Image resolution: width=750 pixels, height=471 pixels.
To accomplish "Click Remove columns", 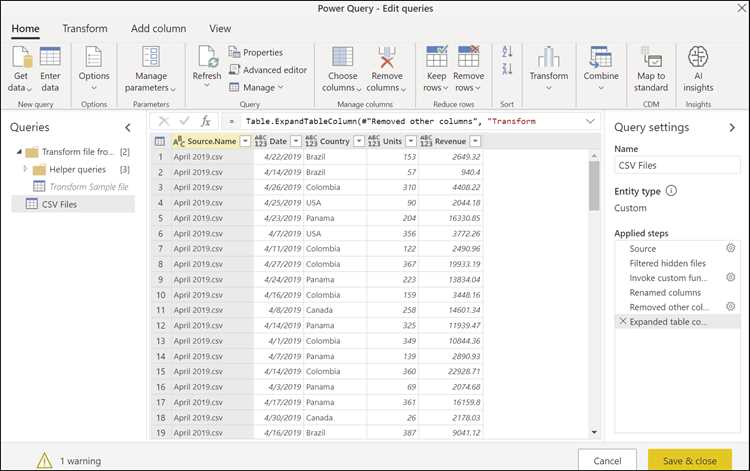I will (386, 69).
